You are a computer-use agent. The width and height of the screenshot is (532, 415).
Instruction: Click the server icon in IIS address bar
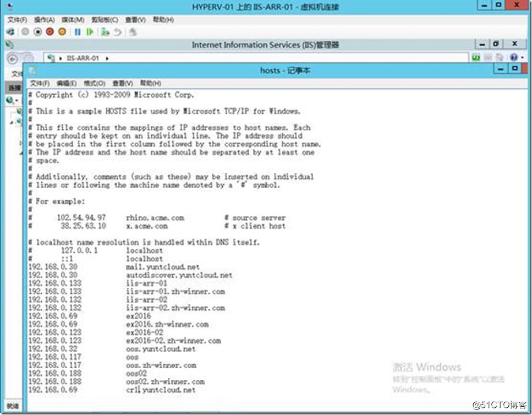(51, 58)
